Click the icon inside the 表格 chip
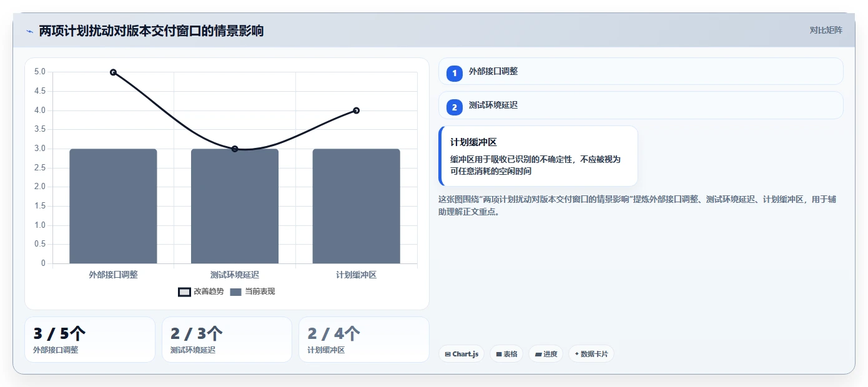The image size is (868, 387). click(499, 355)
